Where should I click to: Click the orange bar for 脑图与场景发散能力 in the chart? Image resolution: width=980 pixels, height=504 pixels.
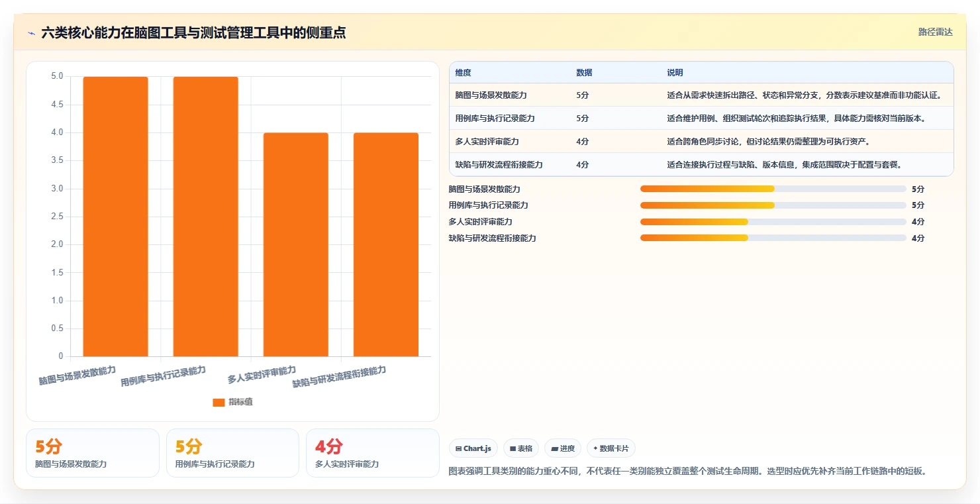tap(115, 217)
